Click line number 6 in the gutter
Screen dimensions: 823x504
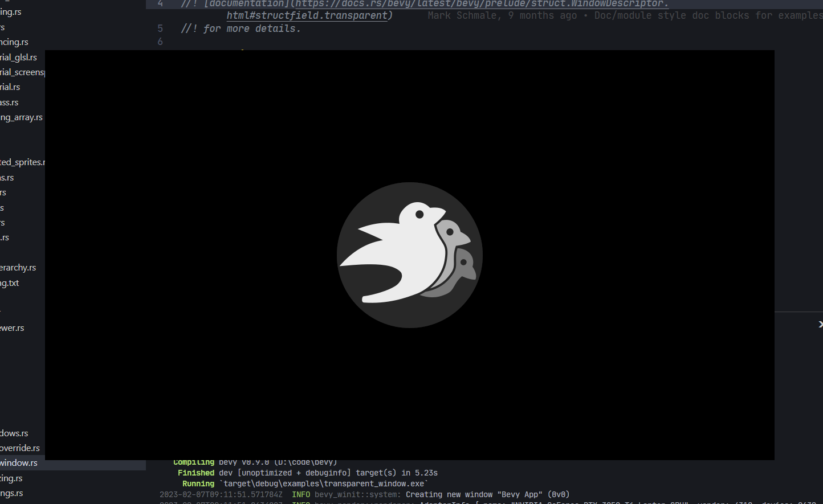coord(160,42)
